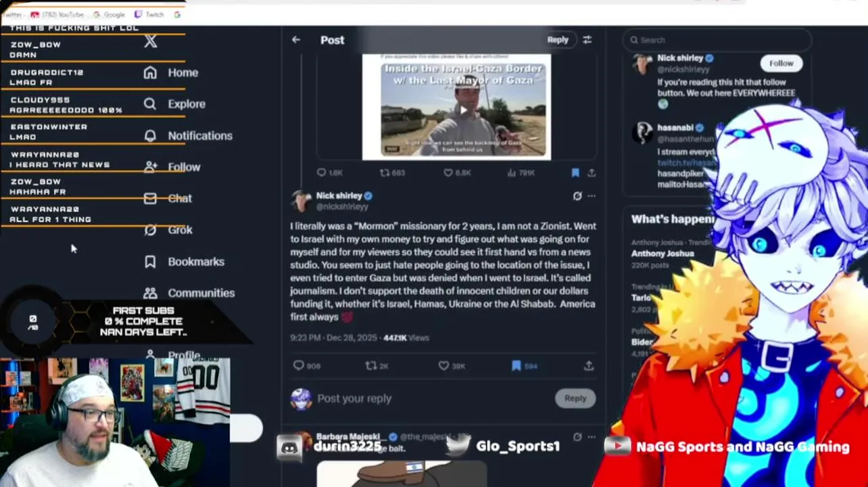
Task: Open Nick shirley profile in right panel
Action: 680,58
